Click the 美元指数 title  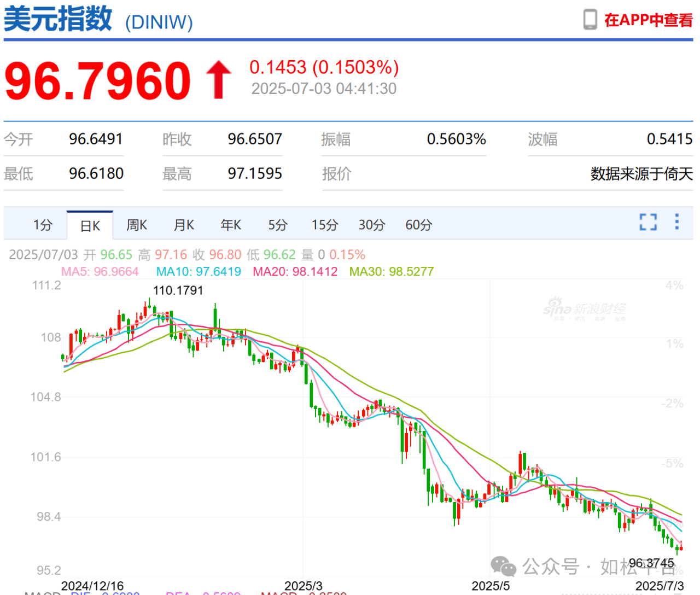coord(58,19)
